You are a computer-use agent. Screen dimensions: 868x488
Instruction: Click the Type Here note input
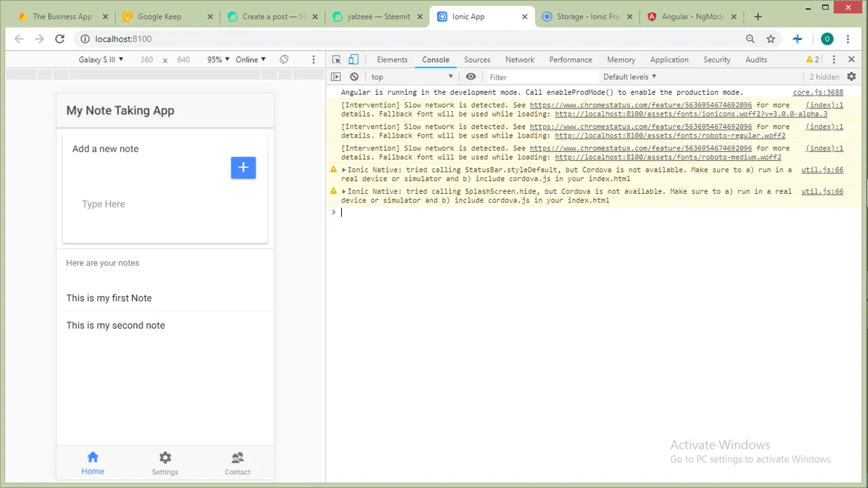click(x=165, y=204)
